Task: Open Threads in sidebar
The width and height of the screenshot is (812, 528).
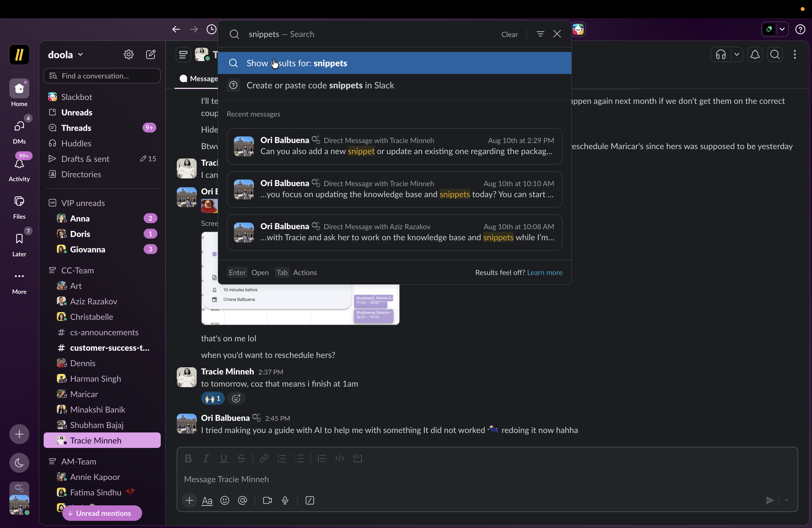Action: 102,128
